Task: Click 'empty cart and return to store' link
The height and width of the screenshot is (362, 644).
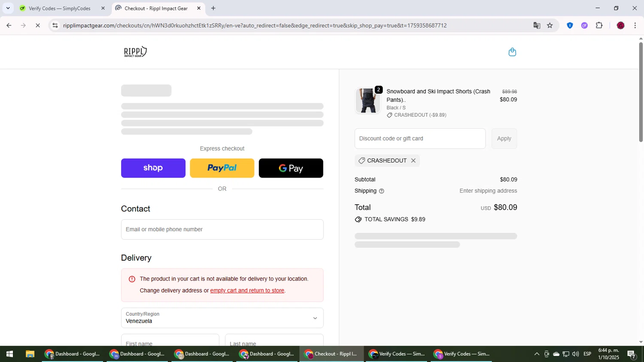Action: [x=247, y=290]
